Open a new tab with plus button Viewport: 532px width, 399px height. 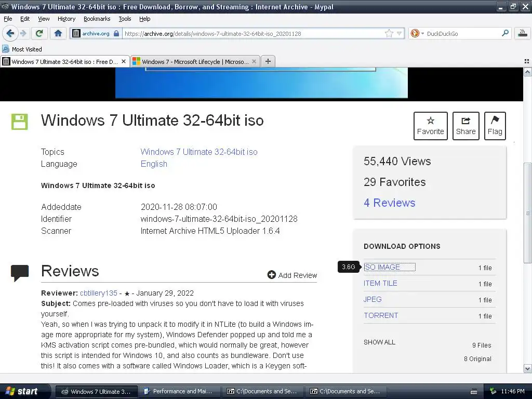(268, 61)
